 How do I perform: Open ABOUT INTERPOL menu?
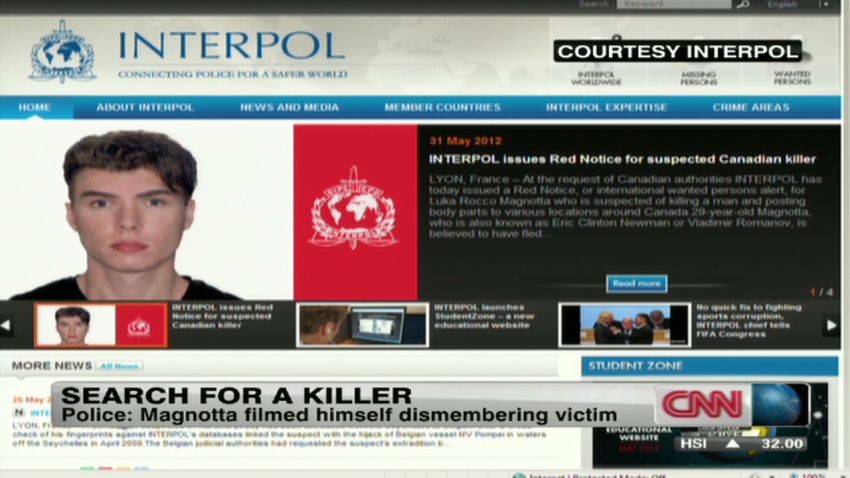145,107
